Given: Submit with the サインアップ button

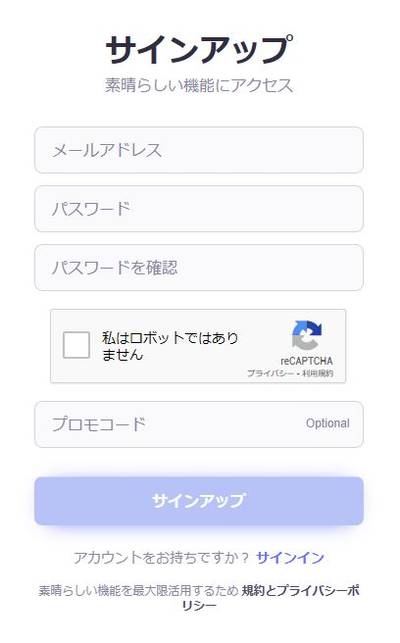Looking at the screenshot, I should click(199, 501).
